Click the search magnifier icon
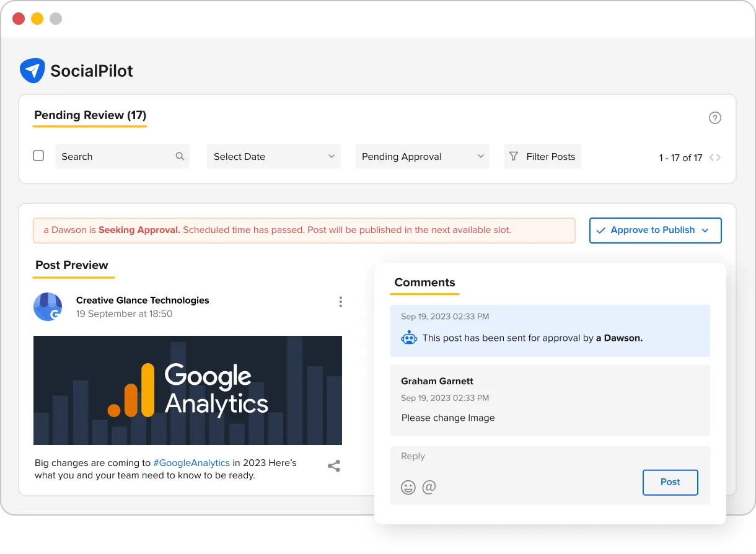 180,156
